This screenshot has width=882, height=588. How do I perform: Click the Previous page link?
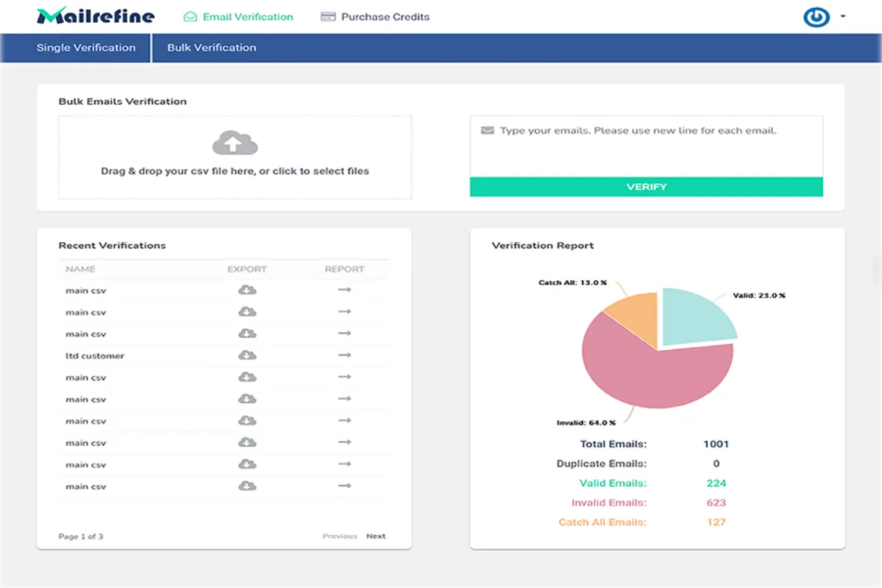340,537
